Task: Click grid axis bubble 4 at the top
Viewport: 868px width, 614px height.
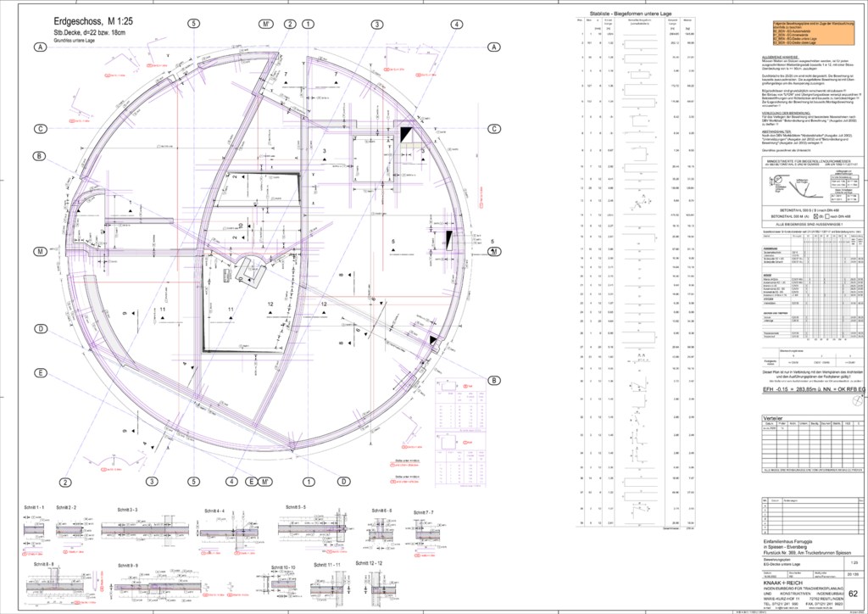Action: pos(456,25)
